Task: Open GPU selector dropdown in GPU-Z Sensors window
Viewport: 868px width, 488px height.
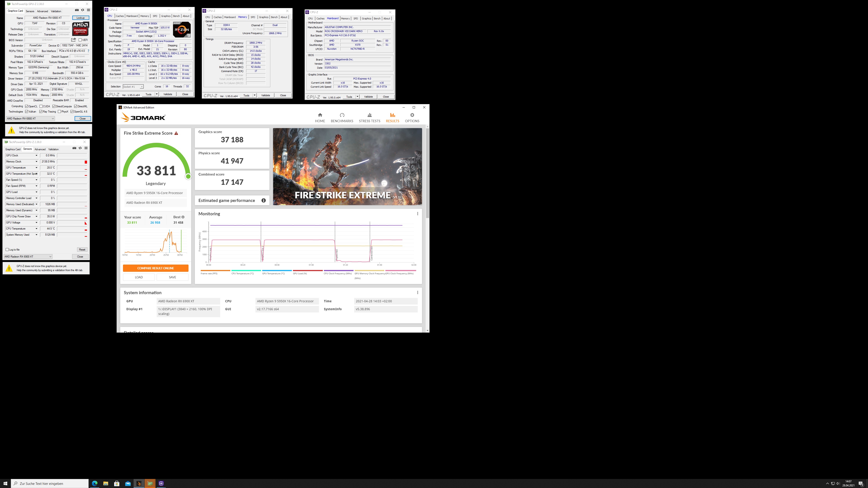Action: click(x=28, y=257)
